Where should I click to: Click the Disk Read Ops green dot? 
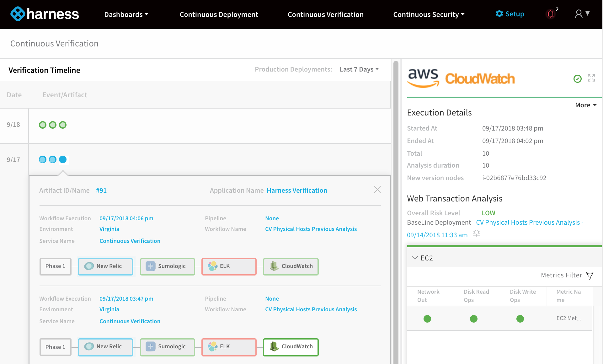[x=474, y=319]
